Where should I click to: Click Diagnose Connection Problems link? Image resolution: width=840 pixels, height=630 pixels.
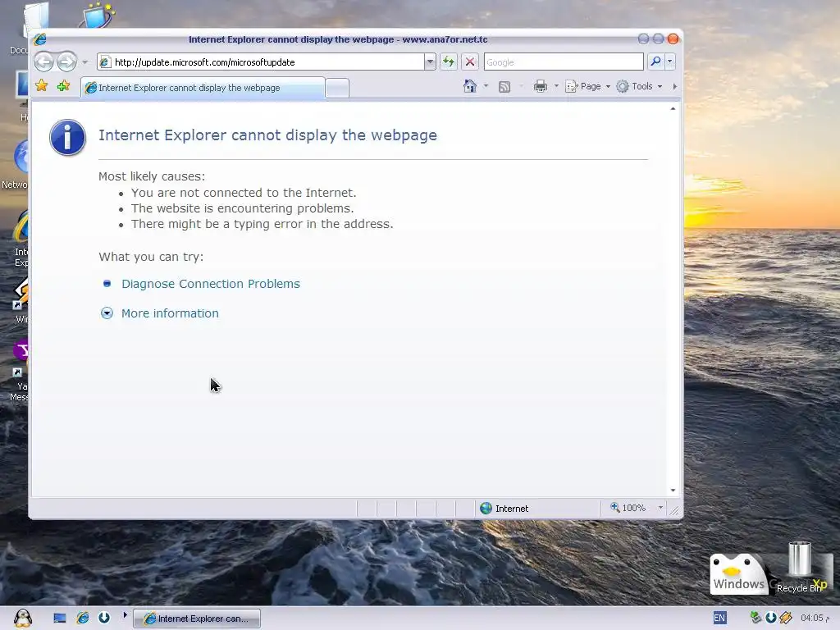click(211, 284)
